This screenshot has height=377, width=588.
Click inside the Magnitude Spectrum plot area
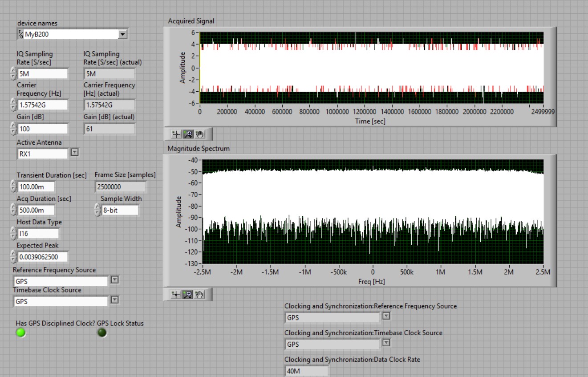pyautogui.click(x=373, y=211)
